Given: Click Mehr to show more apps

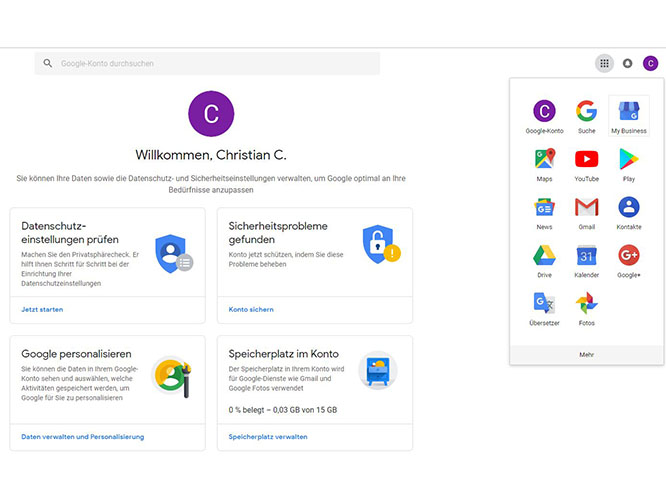Looking at the screenshot, I should (x=587, y=355).
